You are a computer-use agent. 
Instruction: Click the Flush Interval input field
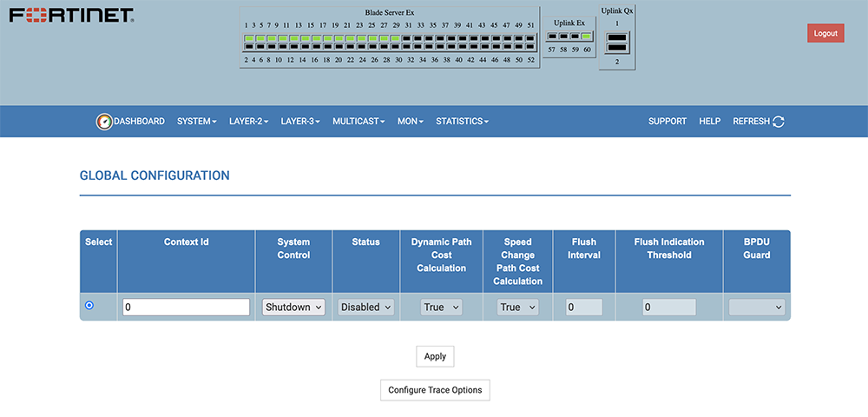coord(584,307)
